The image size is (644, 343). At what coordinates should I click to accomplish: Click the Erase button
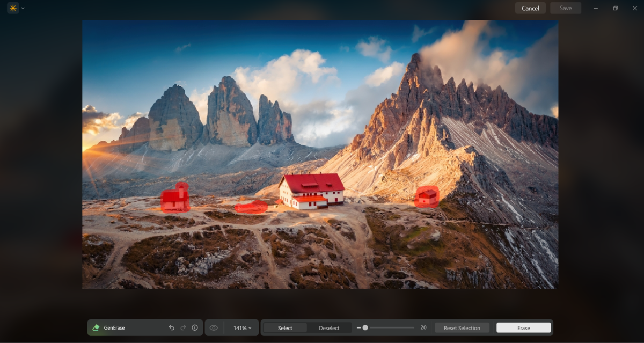click(x=524, y=327)
